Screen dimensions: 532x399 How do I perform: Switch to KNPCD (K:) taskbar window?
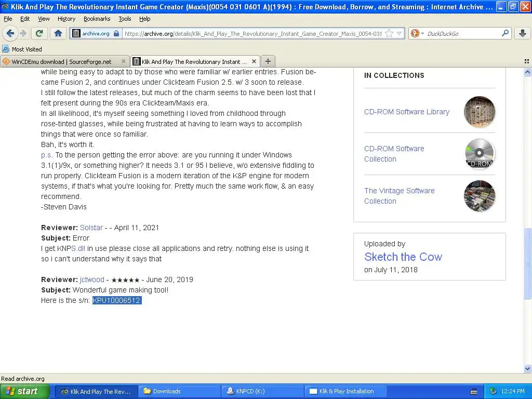(262, 391)
